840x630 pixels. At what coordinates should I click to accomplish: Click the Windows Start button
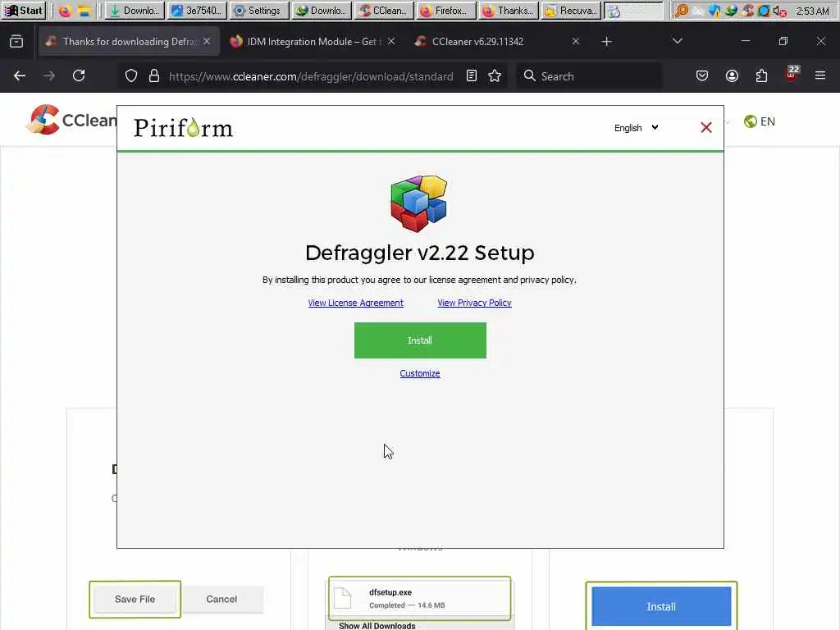pyautogui.click(x=24, y=11)
